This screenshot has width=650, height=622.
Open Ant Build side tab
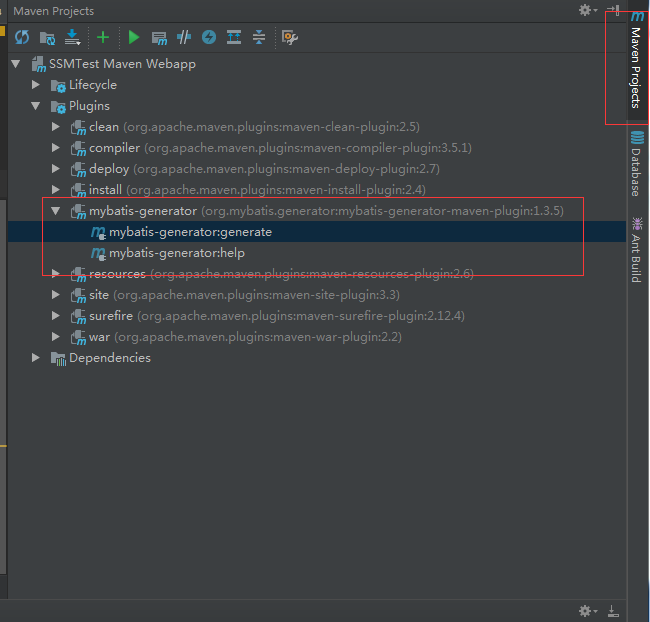point(636,250)
